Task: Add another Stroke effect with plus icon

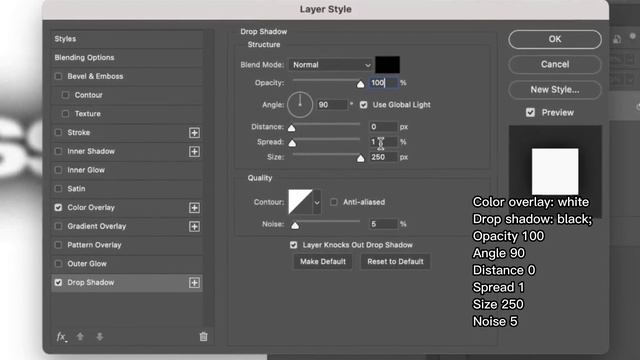Action: coord(194,133)
